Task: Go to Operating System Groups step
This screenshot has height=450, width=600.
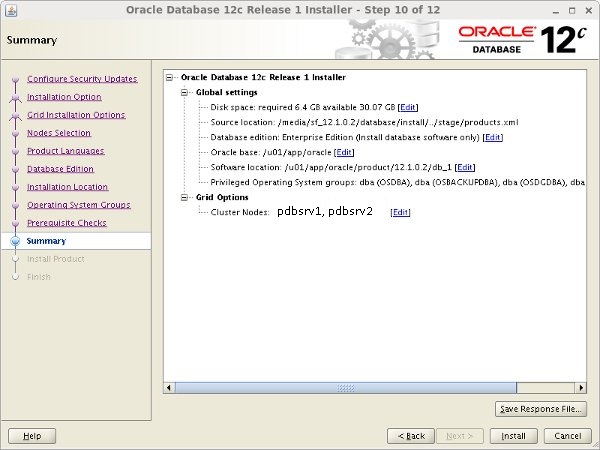Action: click(x=79, y=205)
